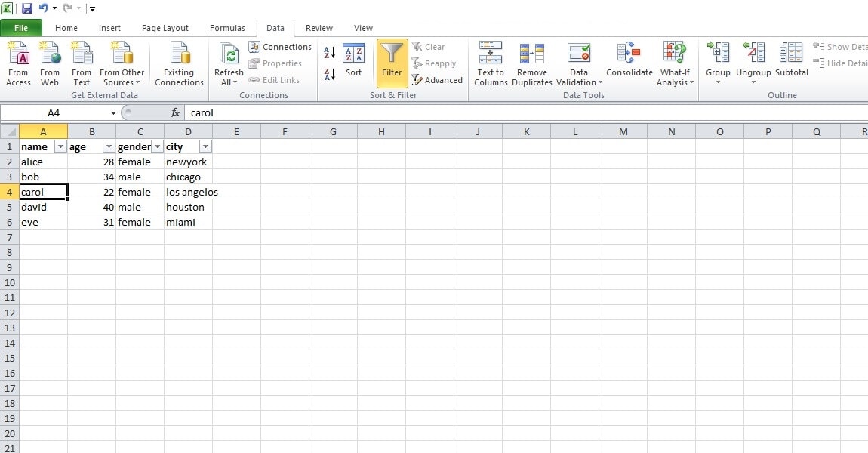The image size is (868, 453).
Task: Switch to the Formulas ribbon tab
Action: click(227, 28)
